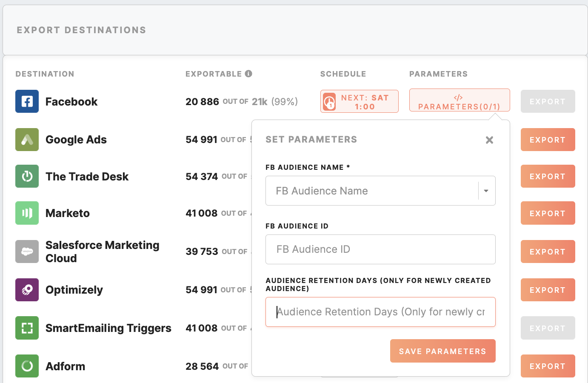Click Optimizely exportable count 54 991
This screenshot has width=588, height=383.
201,290
